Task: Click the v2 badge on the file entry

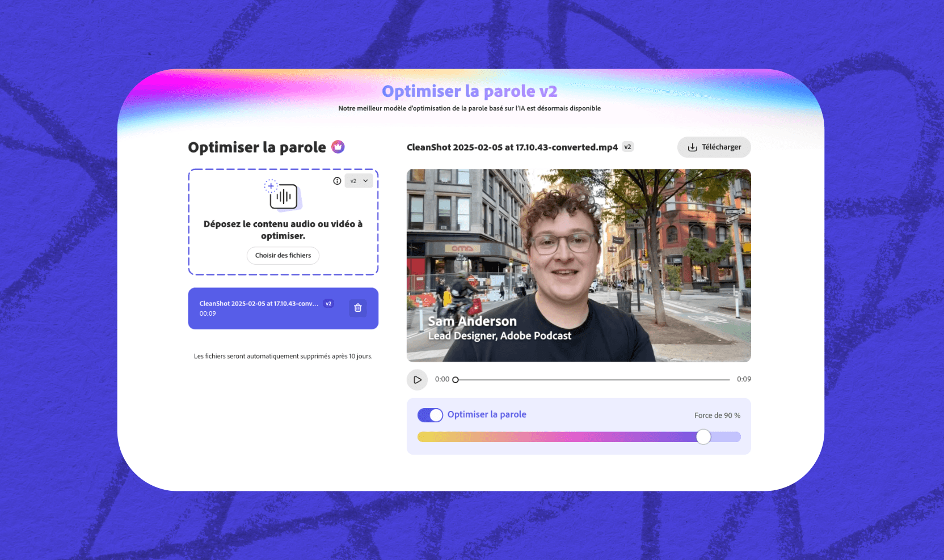Action: click(328, 304)
